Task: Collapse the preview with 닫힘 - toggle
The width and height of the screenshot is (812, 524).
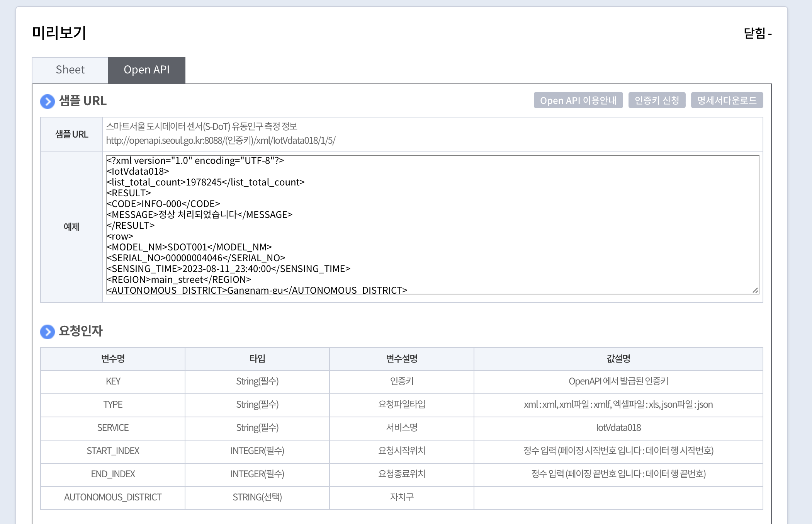Action: pyautogui.click(x=757, y=34)
